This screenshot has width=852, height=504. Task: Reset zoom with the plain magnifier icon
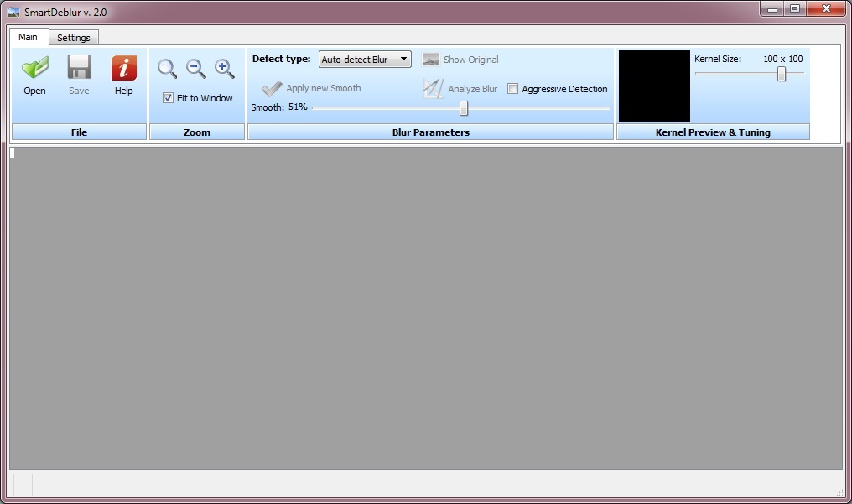[168, 69]
